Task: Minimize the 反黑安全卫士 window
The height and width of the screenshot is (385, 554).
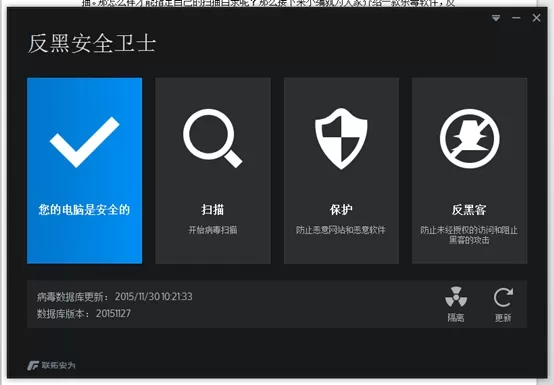Action: pos(516,18)
